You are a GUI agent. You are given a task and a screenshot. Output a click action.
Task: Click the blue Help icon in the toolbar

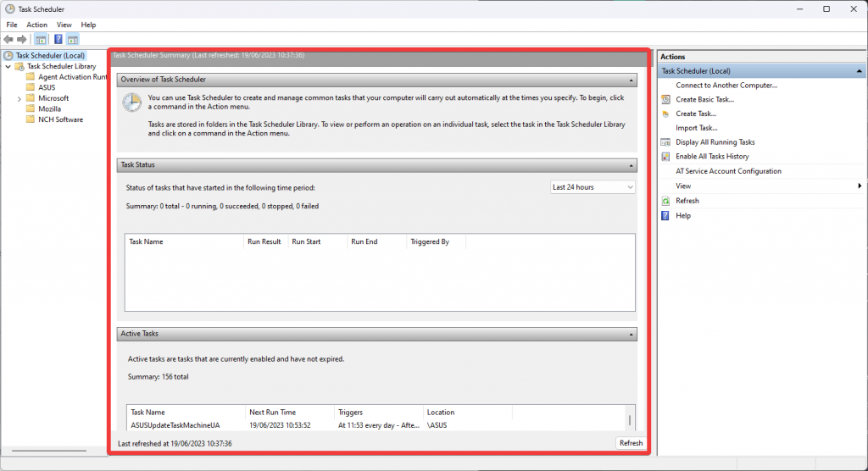(58, 39)
